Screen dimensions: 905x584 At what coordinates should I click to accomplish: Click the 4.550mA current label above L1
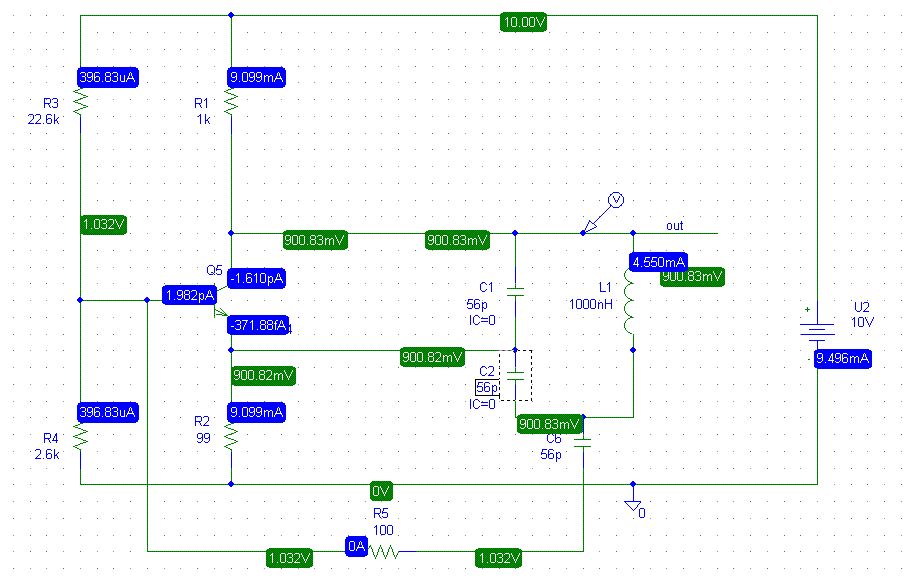click(x=658, y=262)
